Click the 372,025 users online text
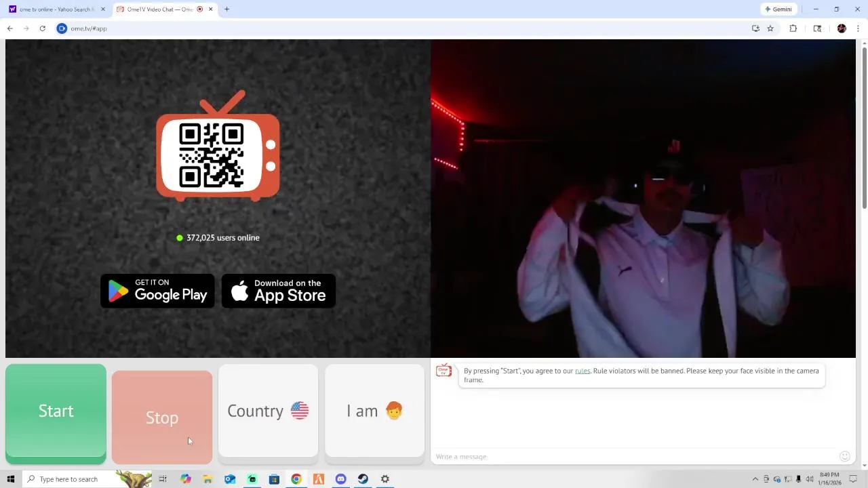This screenshot has width=868, height=488. tap(222, 238)
